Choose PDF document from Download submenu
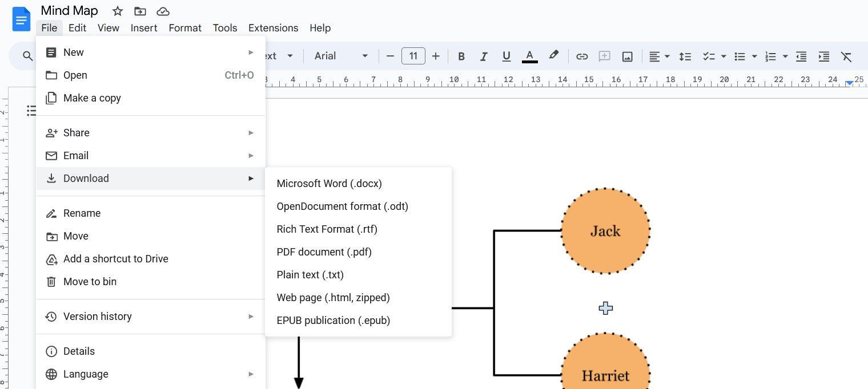Screen dimensions: 868x389 (x=324, y=252)
